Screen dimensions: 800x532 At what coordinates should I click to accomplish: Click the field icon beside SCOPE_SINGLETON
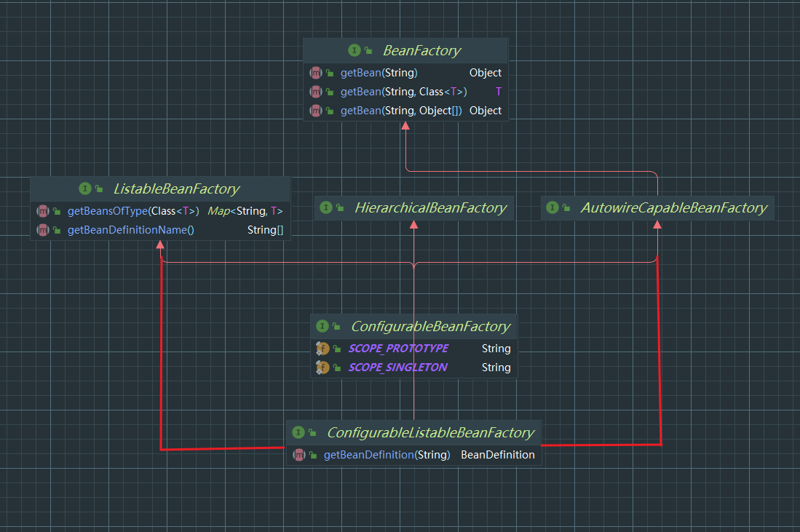(x=322, y=368)
